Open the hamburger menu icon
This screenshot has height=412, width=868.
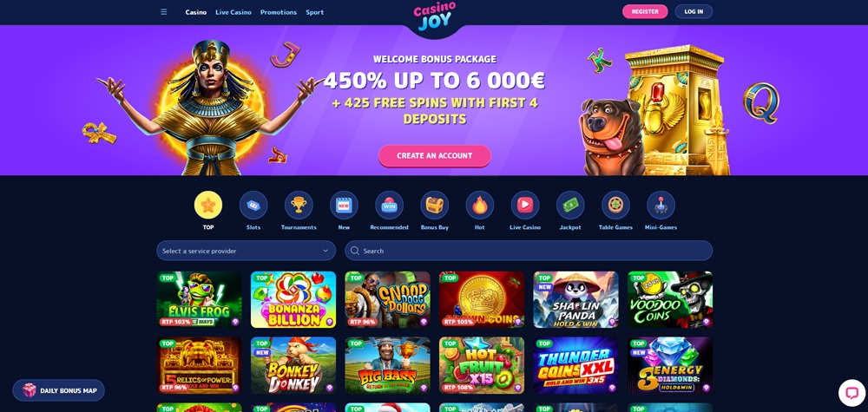pyautogui.click(x=164, y=11)
